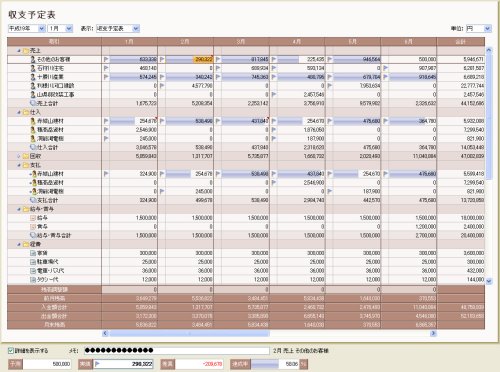500x372 pixels.
Task: Expand the 回収 tree group
Action: pyautogui.click(x=19, y=156)
